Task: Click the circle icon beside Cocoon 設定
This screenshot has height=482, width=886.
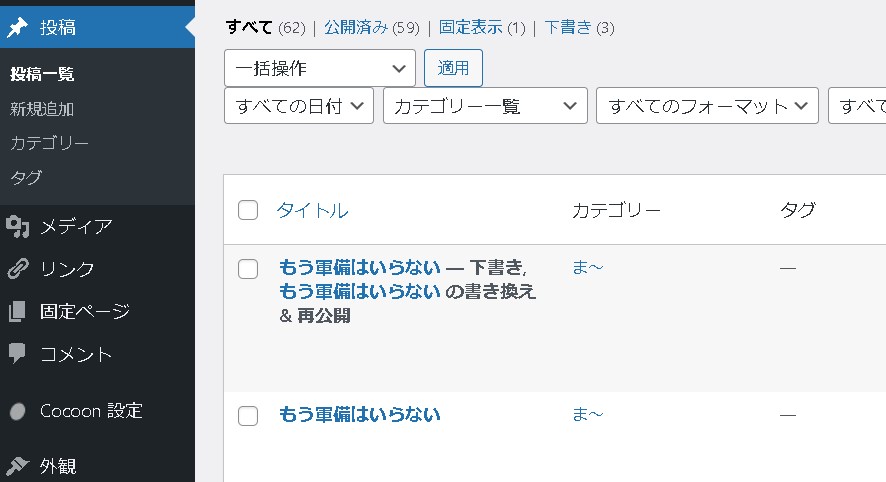Action: [18, 411]
